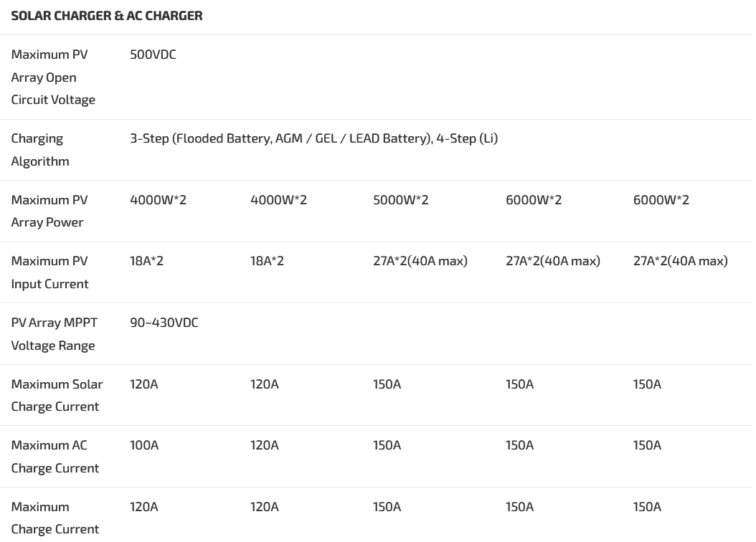
Task: Click the 90~430VDC voltage range value
Action: pyautogui.click(x=164, y=323)
